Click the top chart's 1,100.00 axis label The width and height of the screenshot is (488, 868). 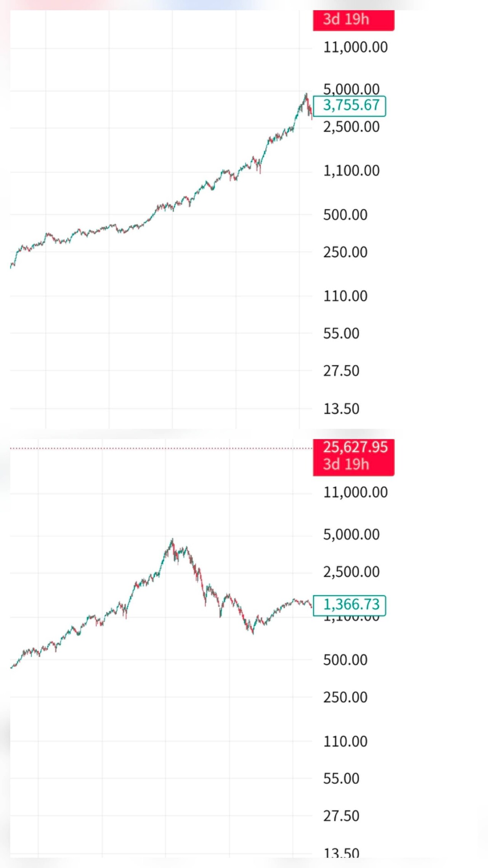(x=351, y=170)
